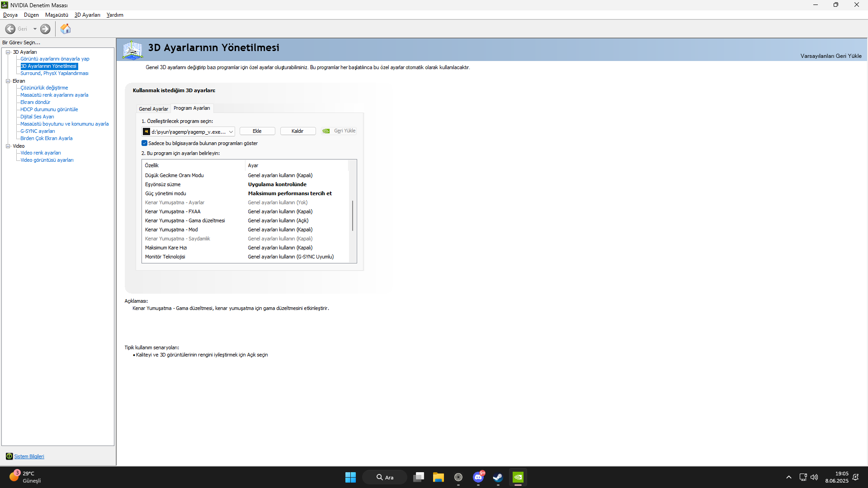The height and width of the screenshot is (488, 868).
Task: Open the Back history dropdown arrow
Action: click(x=35, y=29)
